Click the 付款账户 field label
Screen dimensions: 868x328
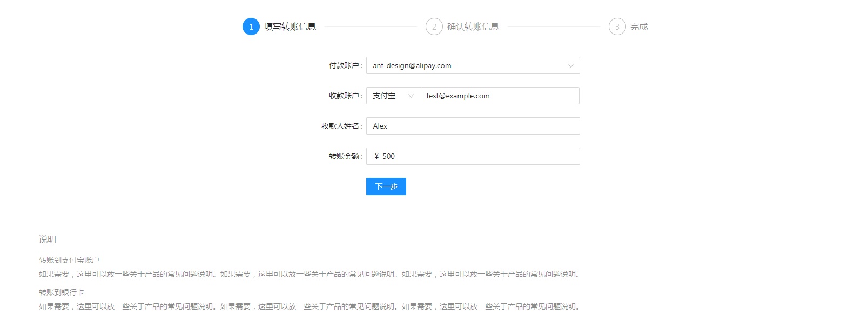pos(345,66)
